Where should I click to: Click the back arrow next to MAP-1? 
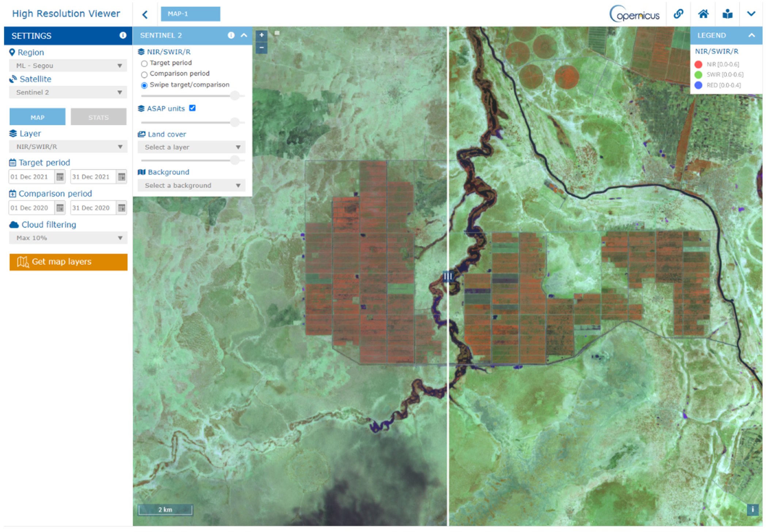(145, 15)
